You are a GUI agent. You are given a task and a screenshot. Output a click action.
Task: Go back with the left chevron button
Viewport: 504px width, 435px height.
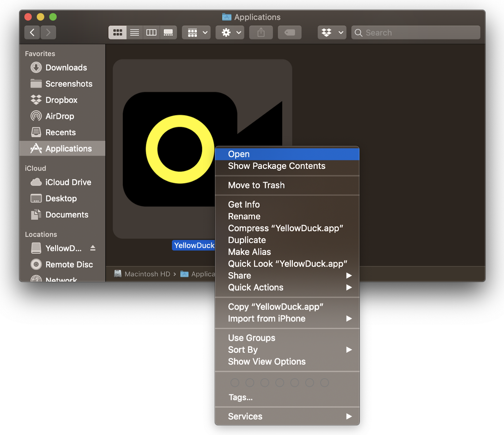point(32,32)
